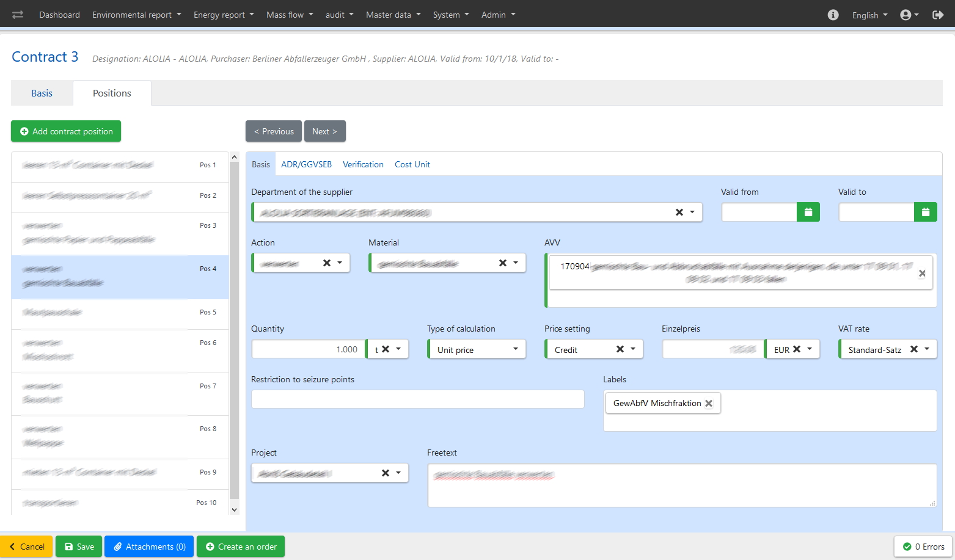Click the info icon in top bar
Image resolution: width=955 pixels, height=560 pixels.
coord(833,15)
